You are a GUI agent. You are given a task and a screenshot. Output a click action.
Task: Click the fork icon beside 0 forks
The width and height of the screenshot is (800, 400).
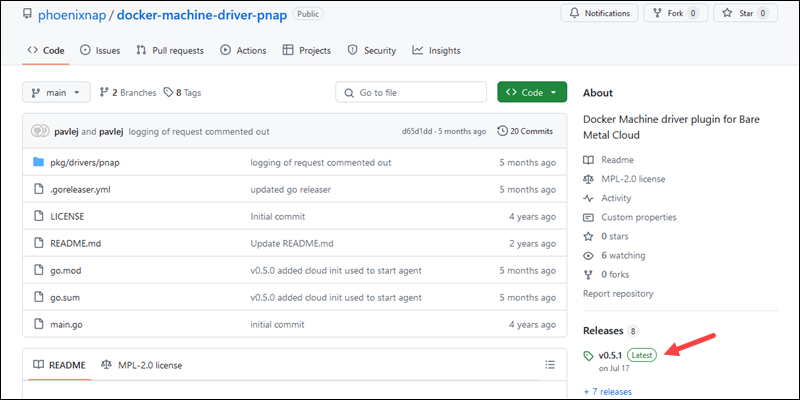(x=589, y=274)
